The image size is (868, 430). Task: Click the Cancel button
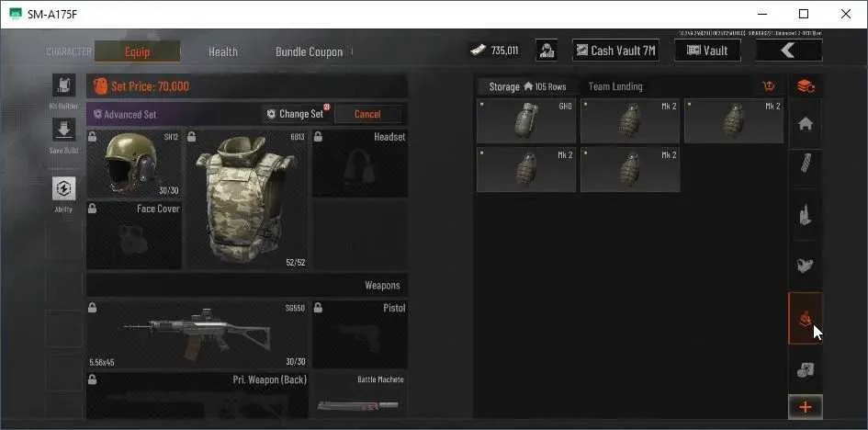367,114
